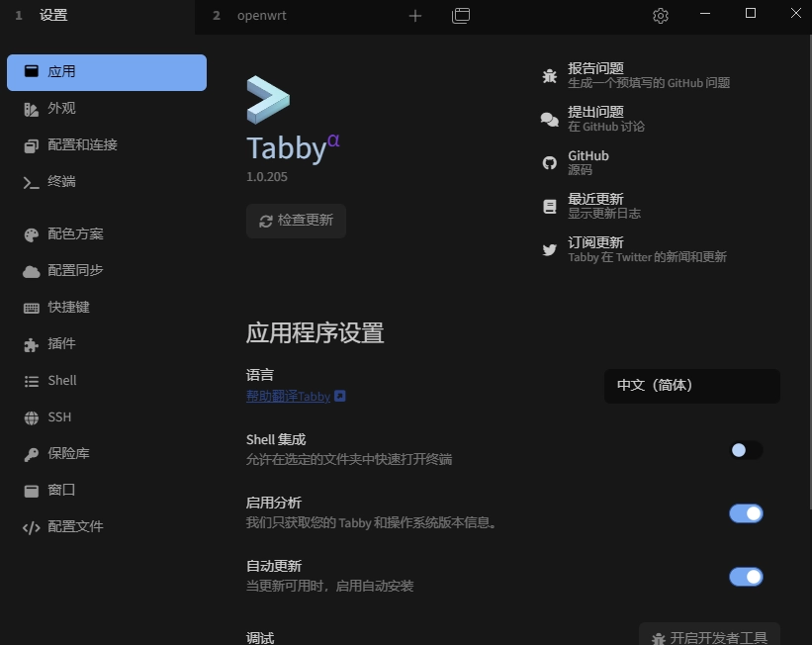Click the vertical scrollbar of settings
This screenshot has width=812, height=645.
point(809,272)
